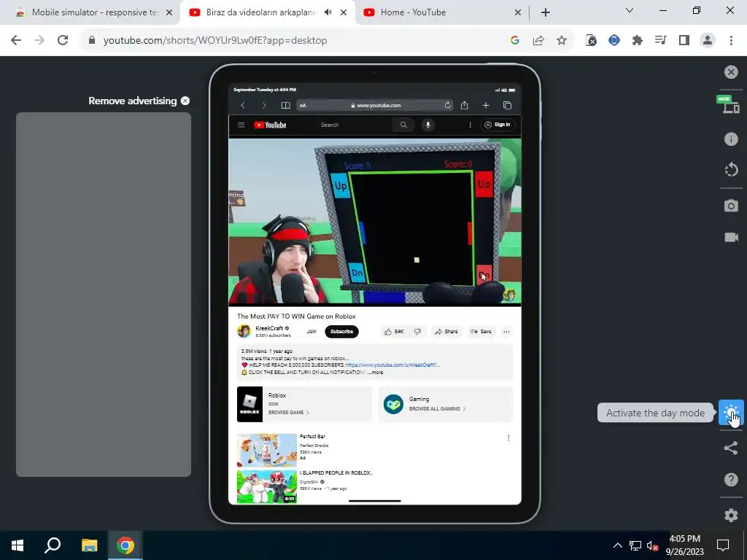The image size is (747, 560).
Task: Bookmark this page with star icon
Action: 562,41
